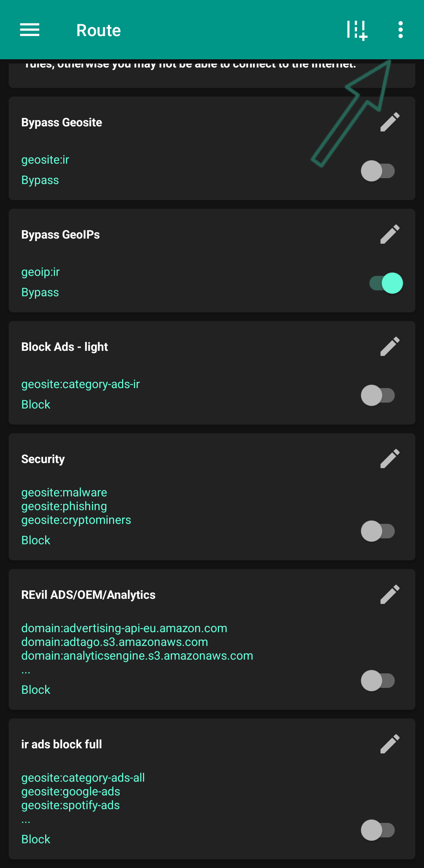
Task: Expand ellipsis under geosite:spotify-ads
Action: point(26,821)
